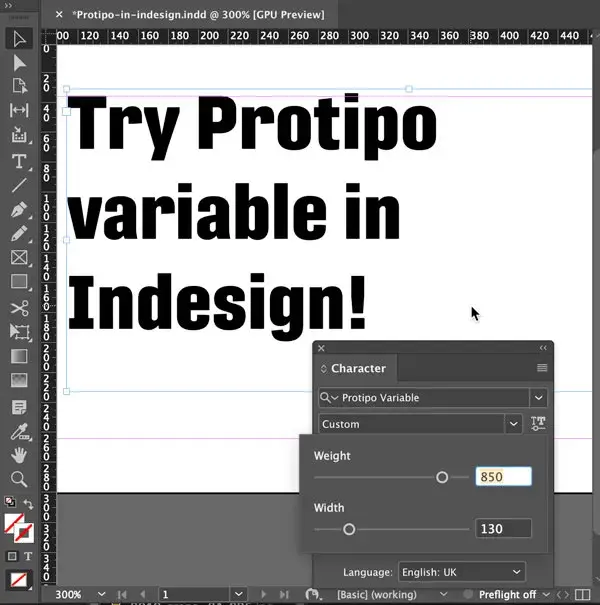
Task: Select the Zoom magnifier tool
Action: click(x=19, y=479)
